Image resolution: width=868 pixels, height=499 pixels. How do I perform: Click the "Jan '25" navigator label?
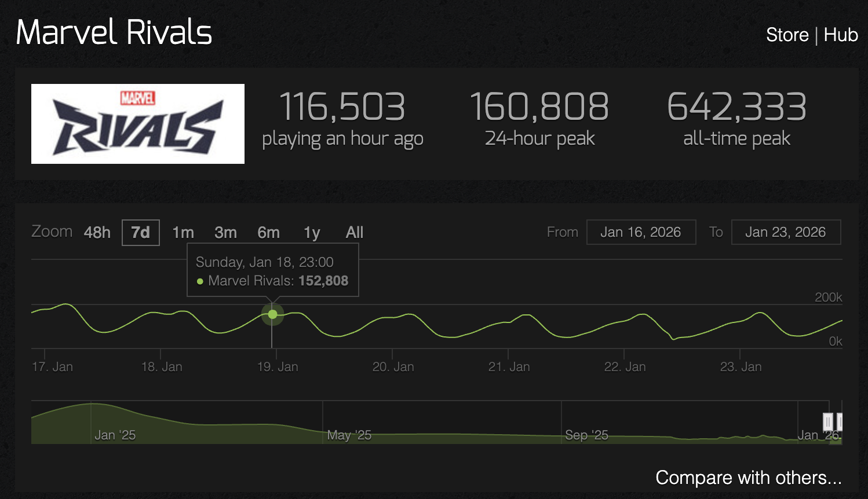115,435
